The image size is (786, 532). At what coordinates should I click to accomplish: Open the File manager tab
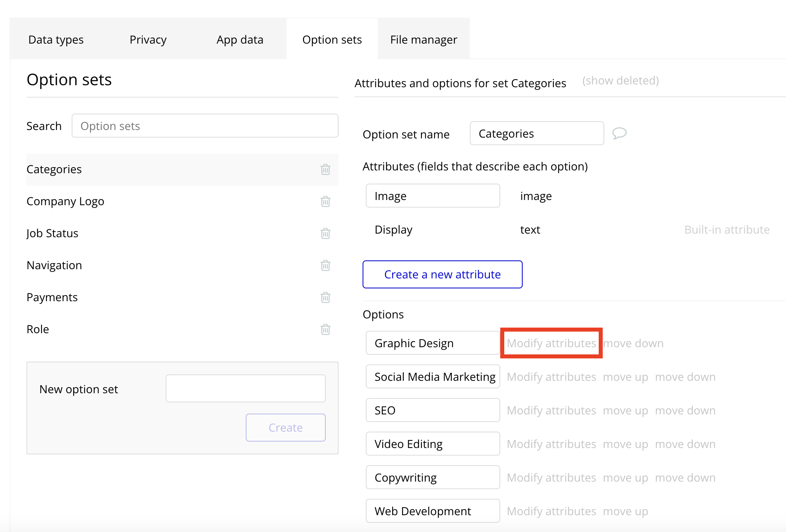(x=423, y=40)
